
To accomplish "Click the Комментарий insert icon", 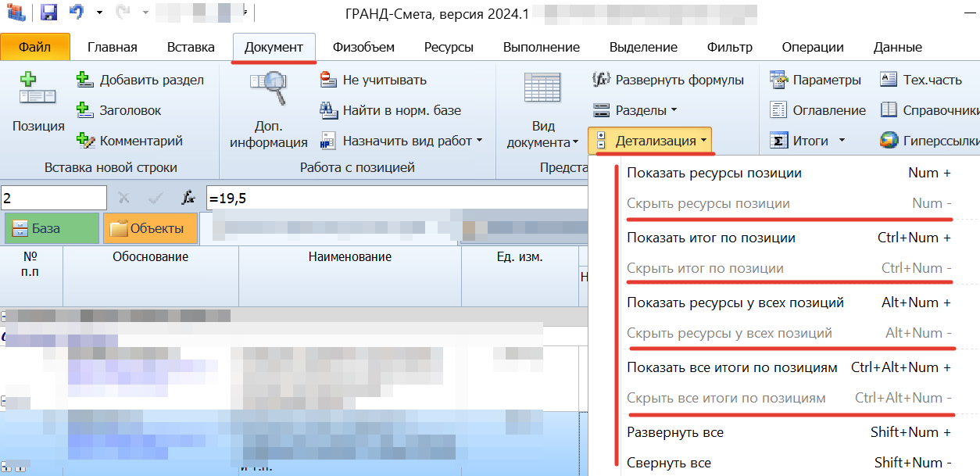I will (85, 141).
